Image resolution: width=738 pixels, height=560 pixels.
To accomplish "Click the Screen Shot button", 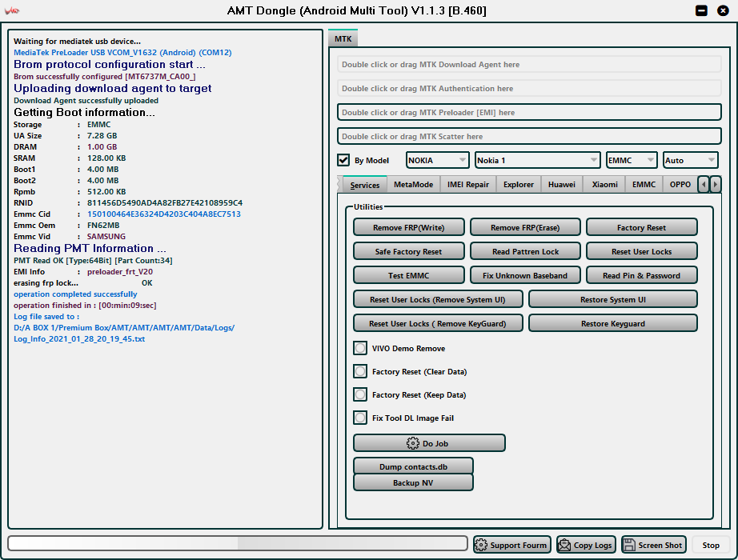I will (654, 545).
